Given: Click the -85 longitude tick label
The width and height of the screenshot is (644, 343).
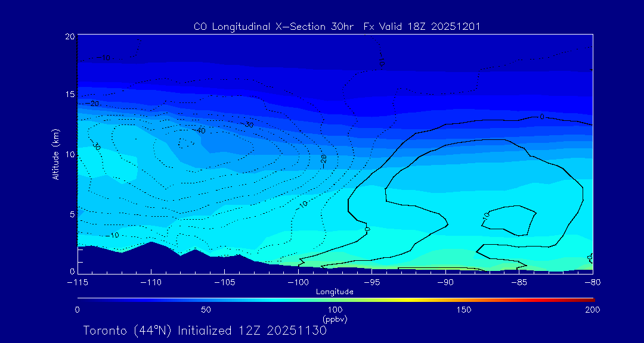Looking at the screenshot, I should (519, 282).
